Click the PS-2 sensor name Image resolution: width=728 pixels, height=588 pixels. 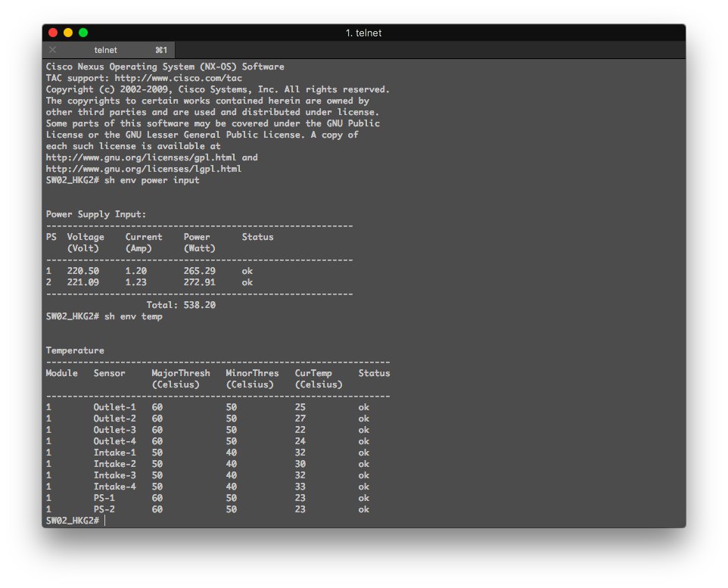point(104,509)
